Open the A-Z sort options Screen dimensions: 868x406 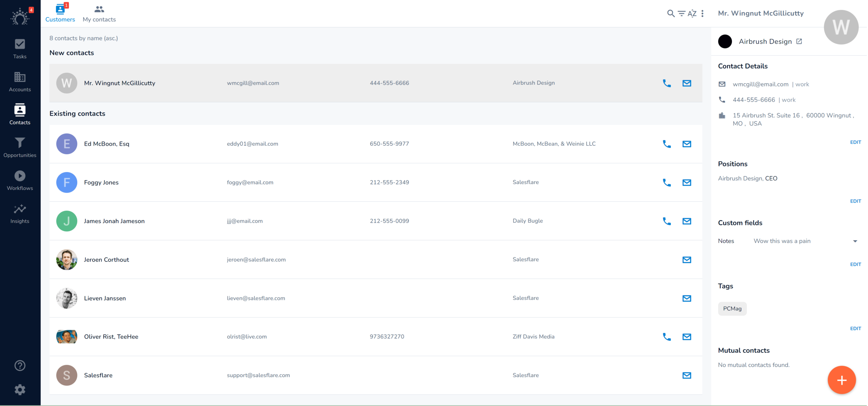692,14
